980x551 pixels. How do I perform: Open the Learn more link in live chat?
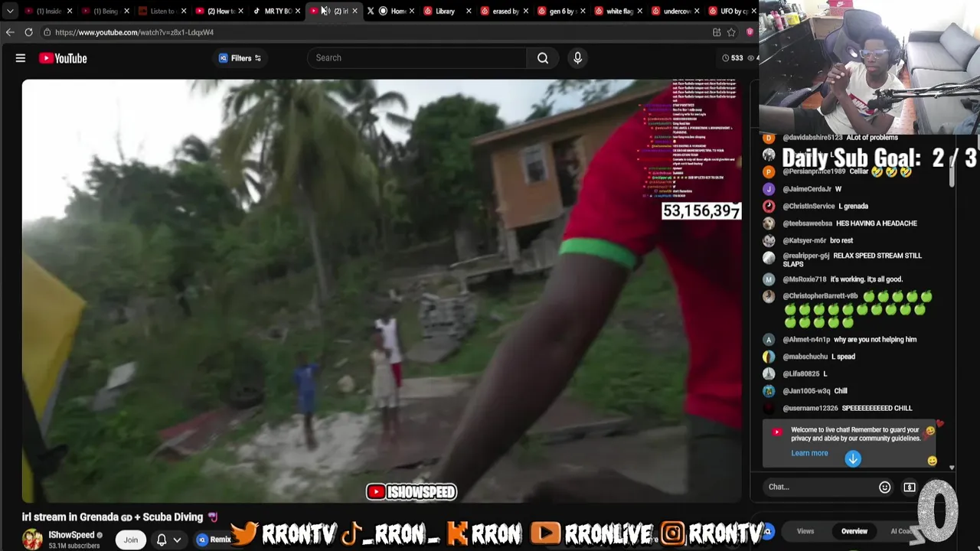(x=809, y=453)
